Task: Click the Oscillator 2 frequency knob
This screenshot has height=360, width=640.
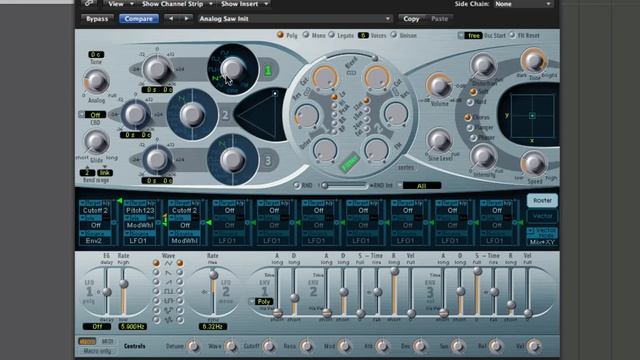Action: pyautogui.click(x=135, y=114)
